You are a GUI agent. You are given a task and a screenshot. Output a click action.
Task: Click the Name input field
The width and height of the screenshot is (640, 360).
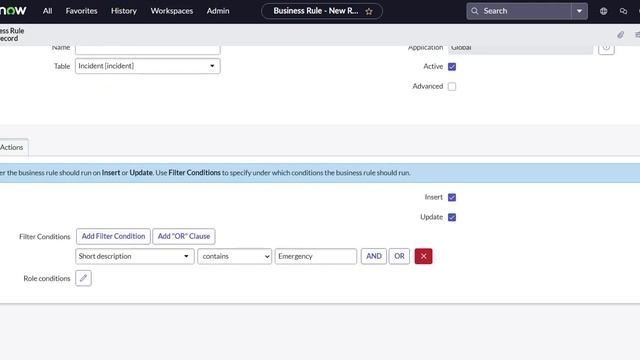click(148, 49)
